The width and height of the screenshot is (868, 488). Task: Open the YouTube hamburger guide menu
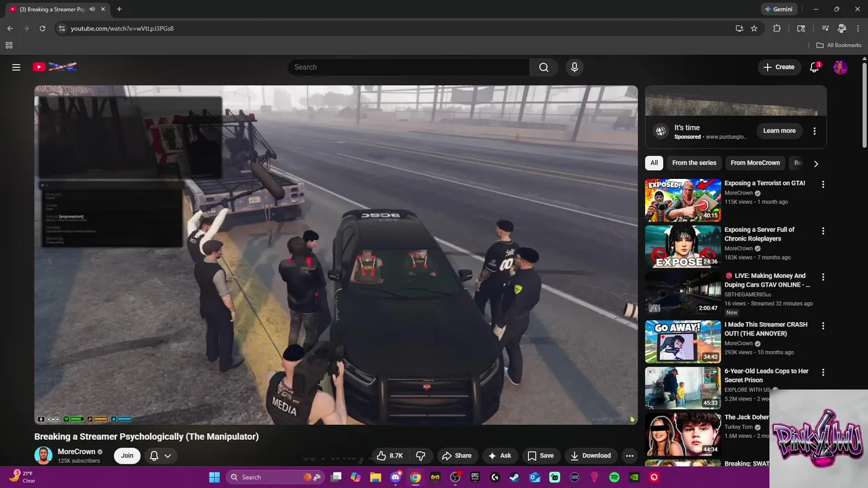coord(16,67)
